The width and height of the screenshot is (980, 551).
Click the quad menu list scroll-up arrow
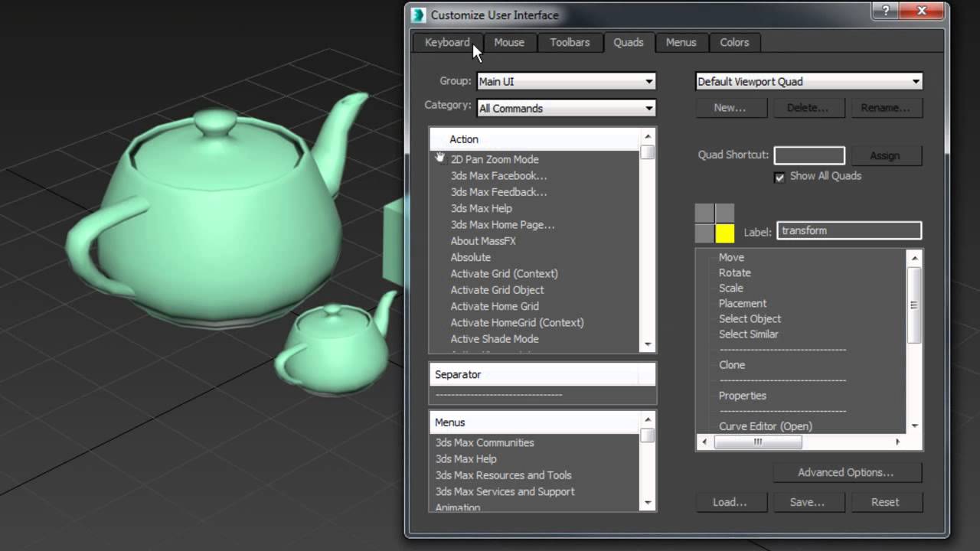click(x=914, y=258)
